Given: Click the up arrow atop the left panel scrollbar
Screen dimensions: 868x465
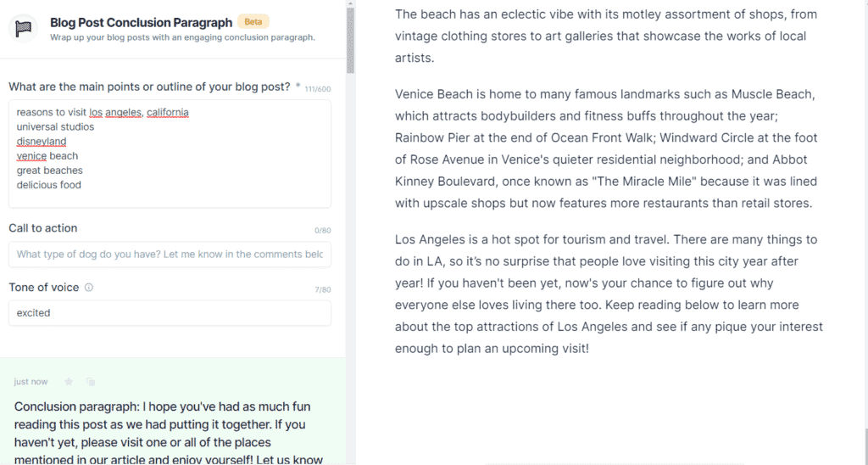Looking at the screenshot, I should click(350, 4).
